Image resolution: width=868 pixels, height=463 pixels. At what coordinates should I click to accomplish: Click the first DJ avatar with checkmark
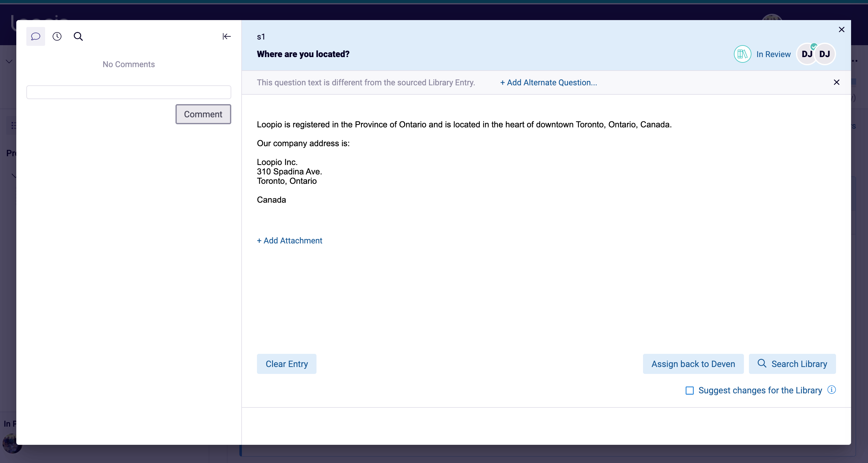806,54
